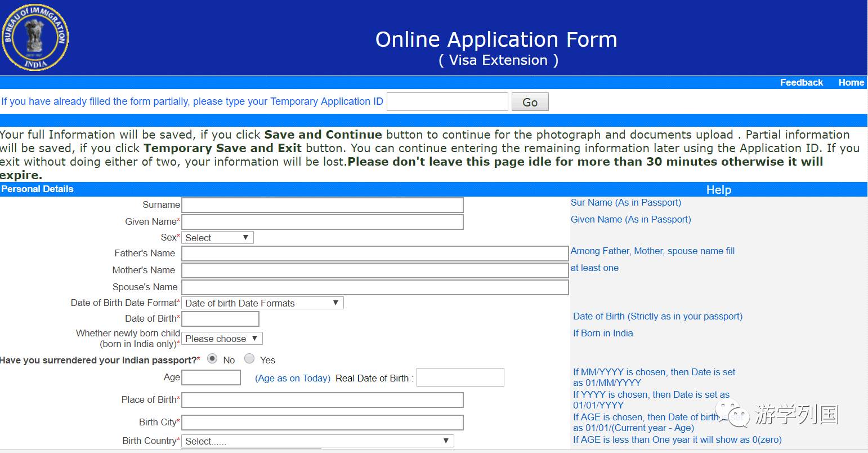This screenshot has width=868, height=453.
Task: Select Yes for surrendered Indian passport
Action: click(249, 358)
